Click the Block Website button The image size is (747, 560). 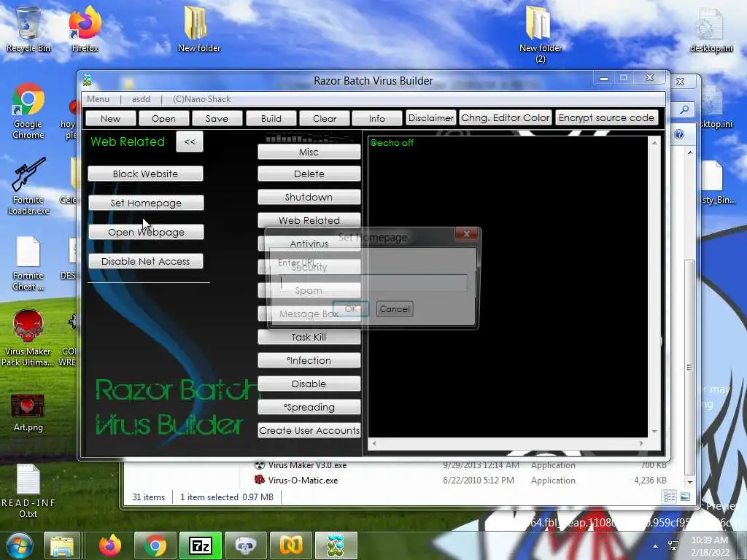[145, 174]
